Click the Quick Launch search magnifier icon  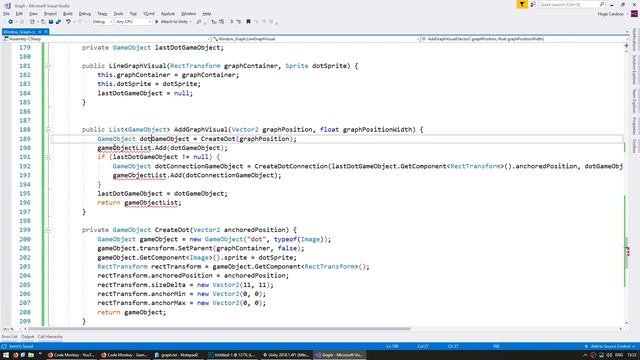(x=602, y=4)
